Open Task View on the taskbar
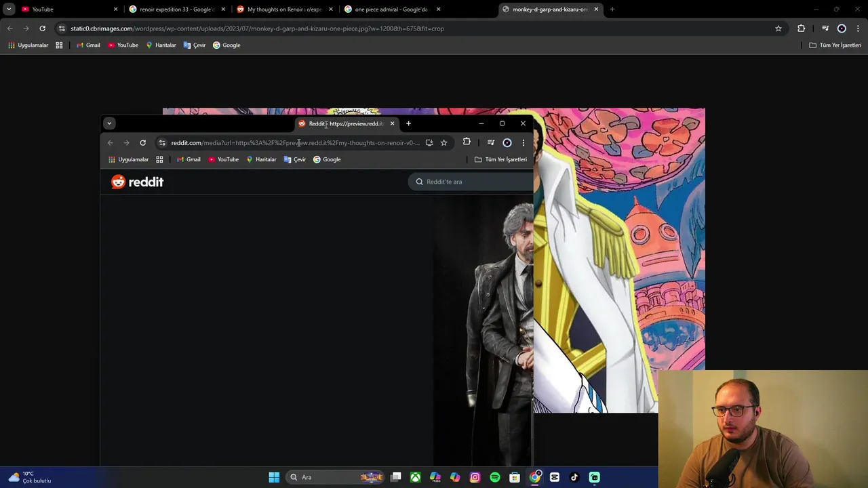This screenshot has height=488, width=868. [396, 477]
